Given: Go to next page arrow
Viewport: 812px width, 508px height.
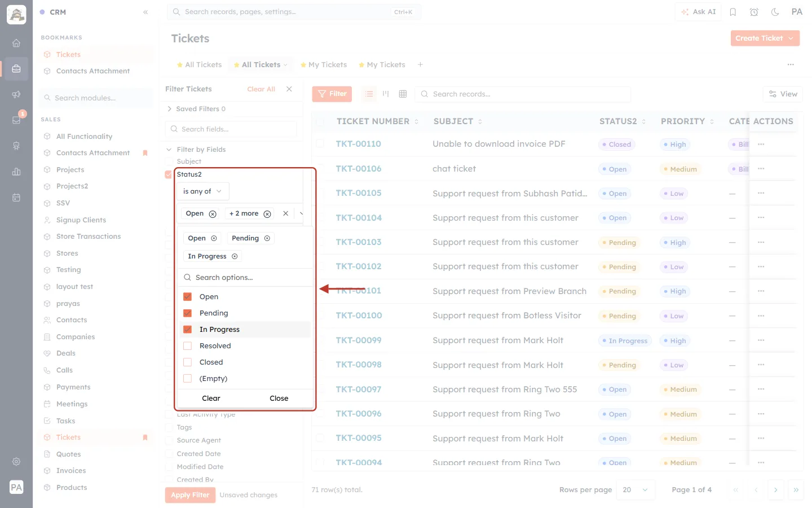Looking at the screenshot, I should tap(776, 490).
